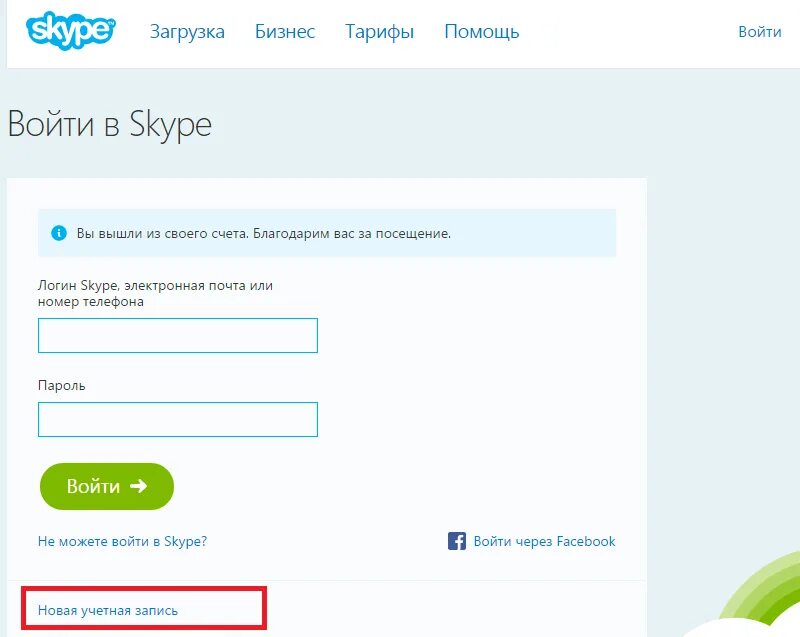This screenshot has height=637, width=800.
Task: Open 'Не можете войти в Skype?' link
Action: point(122,541)
